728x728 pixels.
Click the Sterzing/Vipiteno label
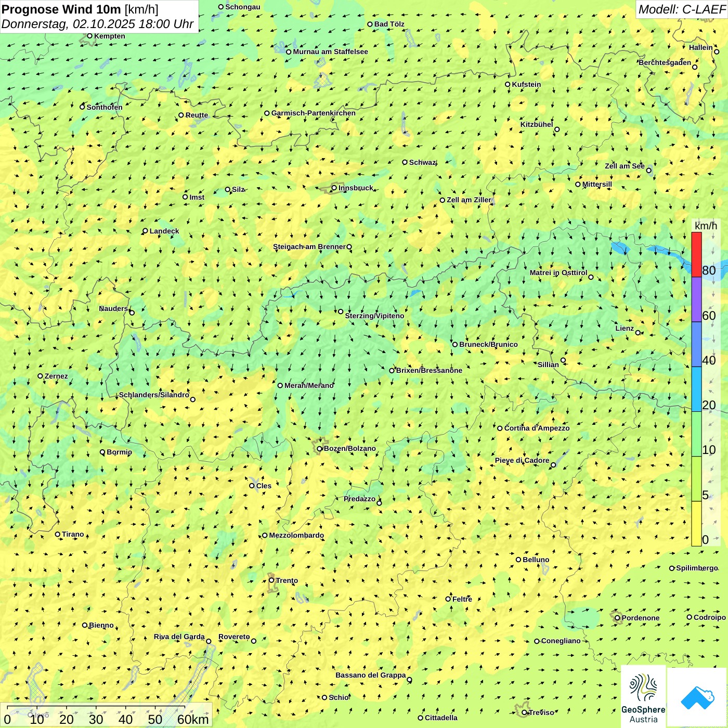click(x=374, y=316)
